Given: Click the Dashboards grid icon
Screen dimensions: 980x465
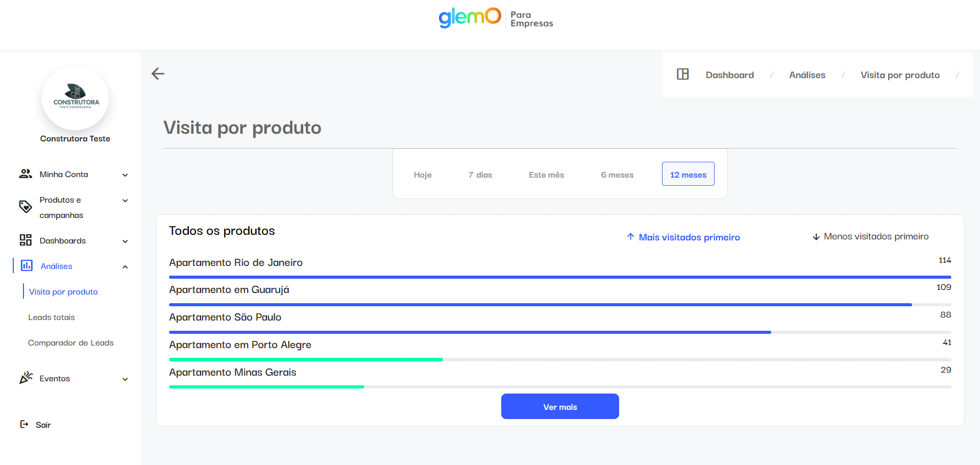Looking at the screenshot, I should (26, 240).
